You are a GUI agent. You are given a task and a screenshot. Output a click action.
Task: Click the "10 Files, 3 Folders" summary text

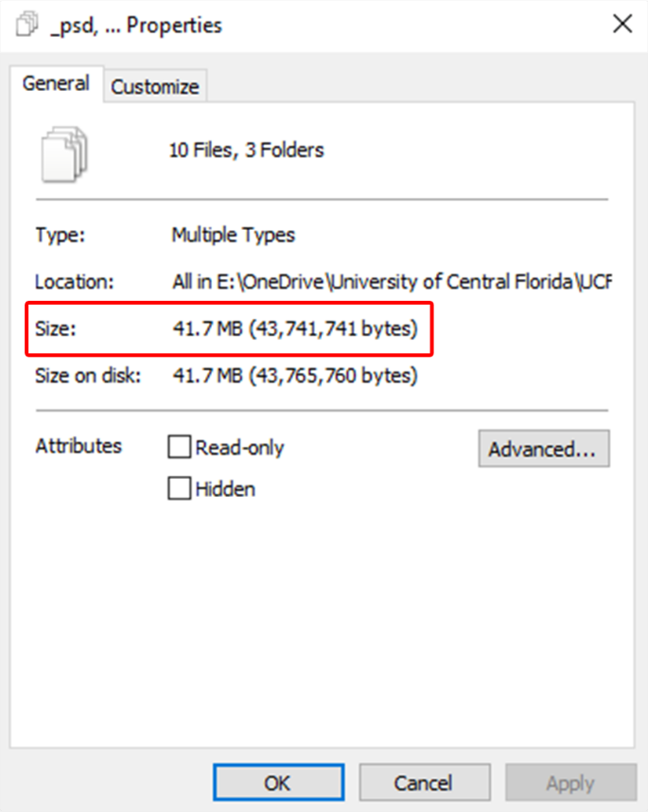tap(246, 150)
